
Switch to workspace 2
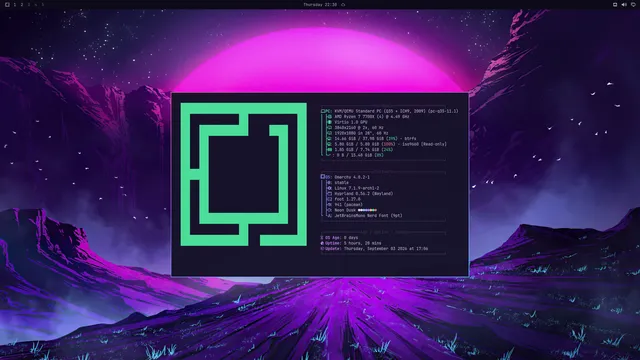coord(22,4)
